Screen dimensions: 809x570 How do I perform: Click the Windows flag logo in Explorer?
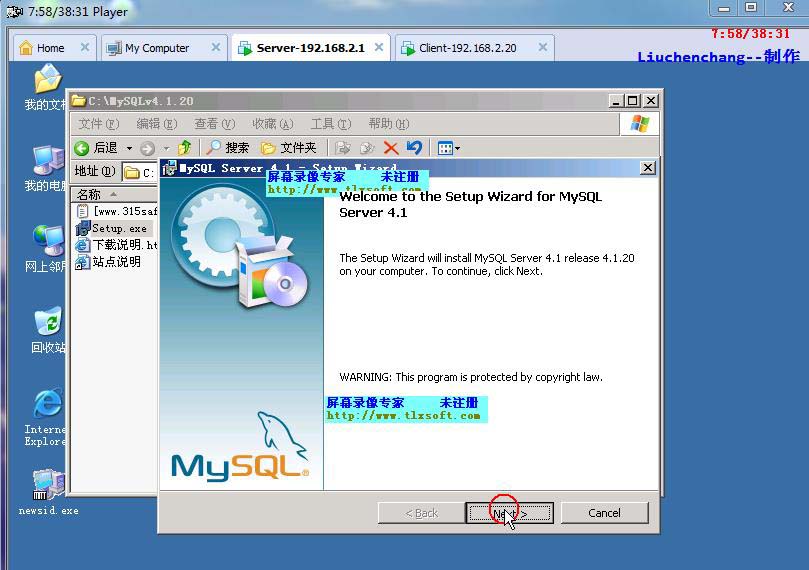click(640, 124)
